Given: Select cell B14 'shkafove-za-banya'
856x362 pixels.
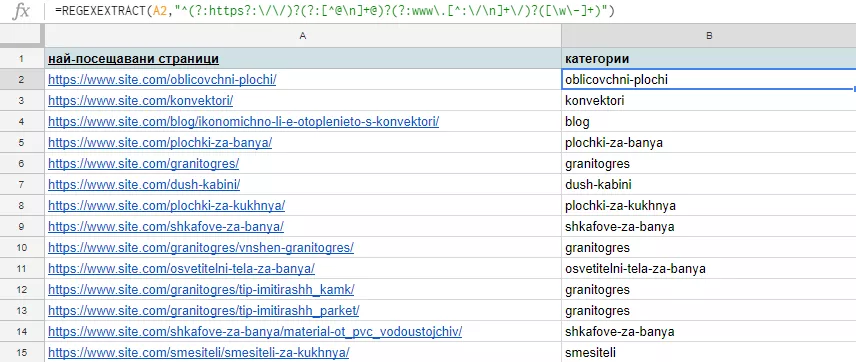Looking at the screenshot, I should [x=709, y=331].
